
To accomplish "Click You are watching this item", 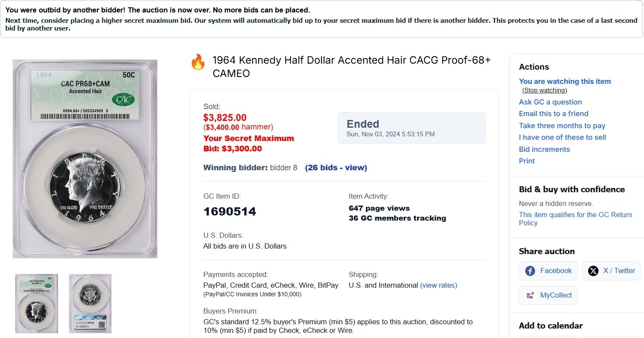I will [x=565, y=81].
